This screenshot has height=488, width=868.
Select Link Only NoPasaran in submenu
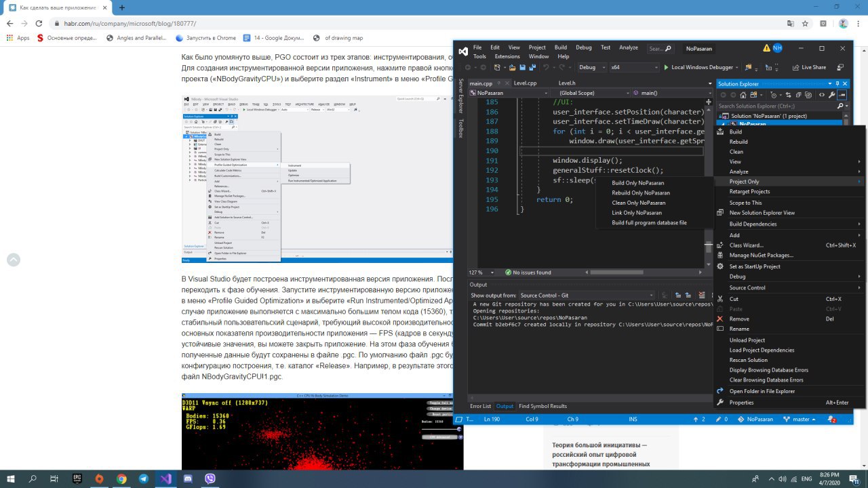(x=637, y=213)
